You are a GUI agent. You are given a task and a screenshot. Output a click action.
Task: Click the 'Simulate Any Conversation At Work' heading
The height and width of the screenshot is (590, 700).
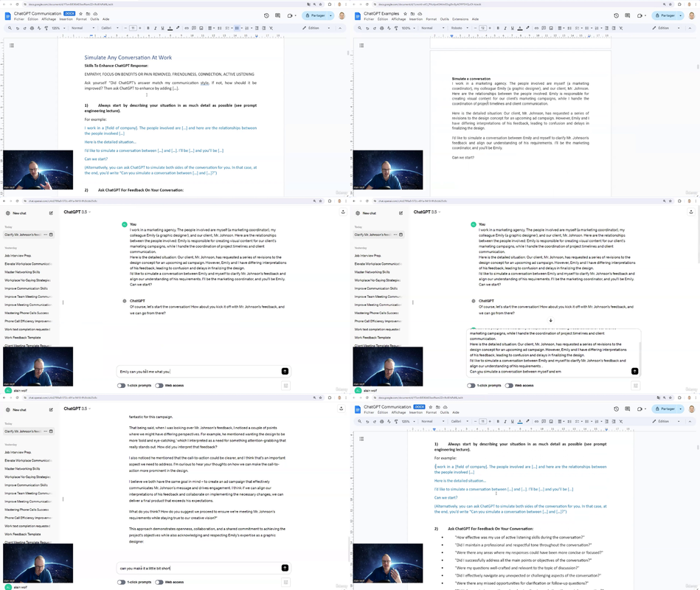(128, 58)
